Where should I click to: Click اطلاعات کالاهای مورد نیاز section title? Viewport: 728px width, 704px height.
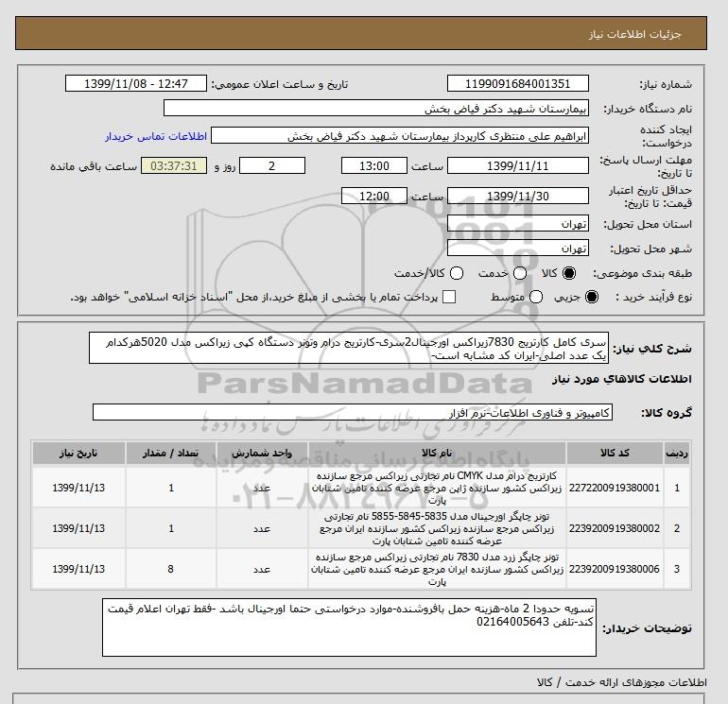622,379
